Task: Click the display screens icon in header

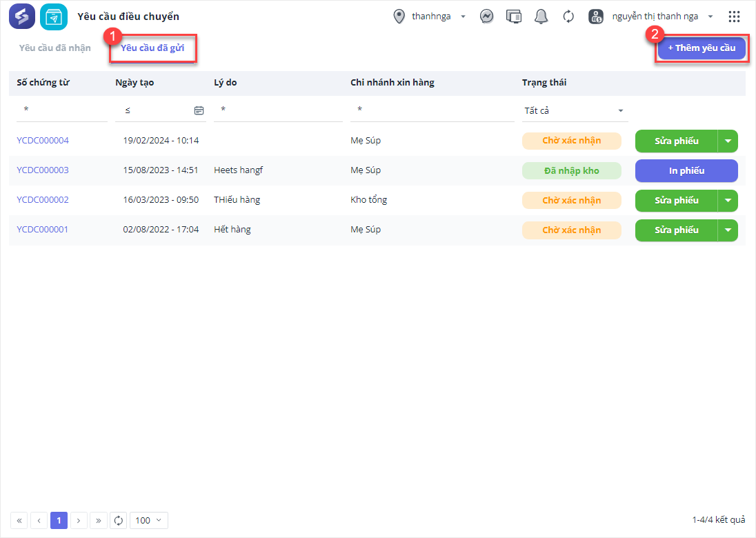Action: tap(514, 17)
